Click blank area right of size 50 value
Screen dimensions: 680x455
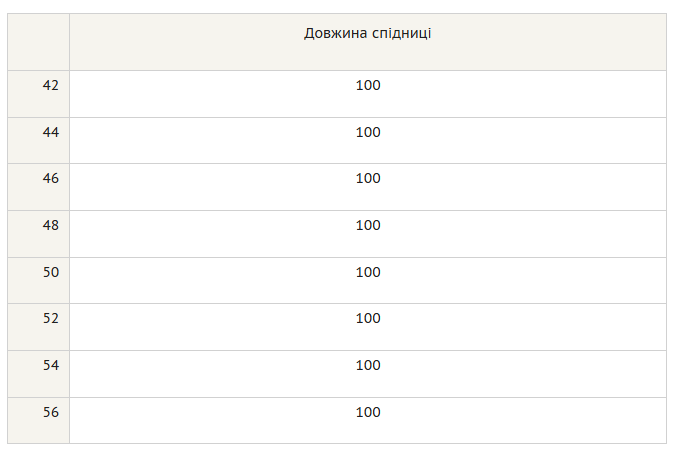[x=520, y=281]
